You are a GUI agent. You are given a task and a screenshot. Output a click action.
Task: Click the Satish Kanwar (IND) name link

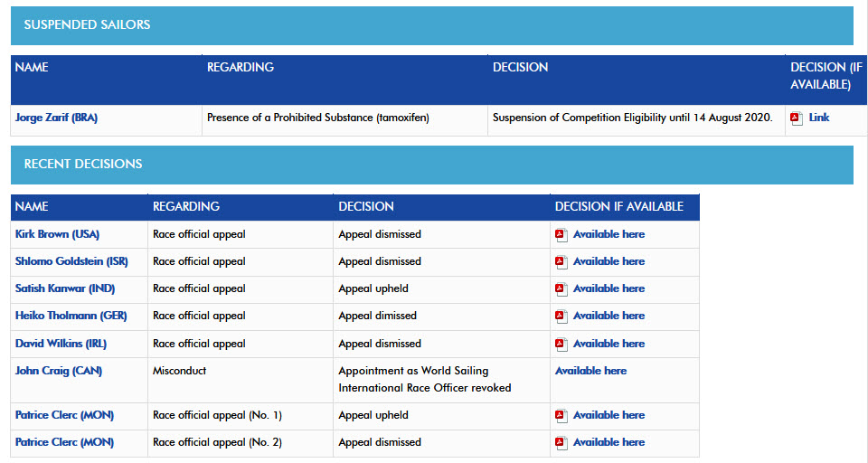pyautogui.click(x=65, y=288)
